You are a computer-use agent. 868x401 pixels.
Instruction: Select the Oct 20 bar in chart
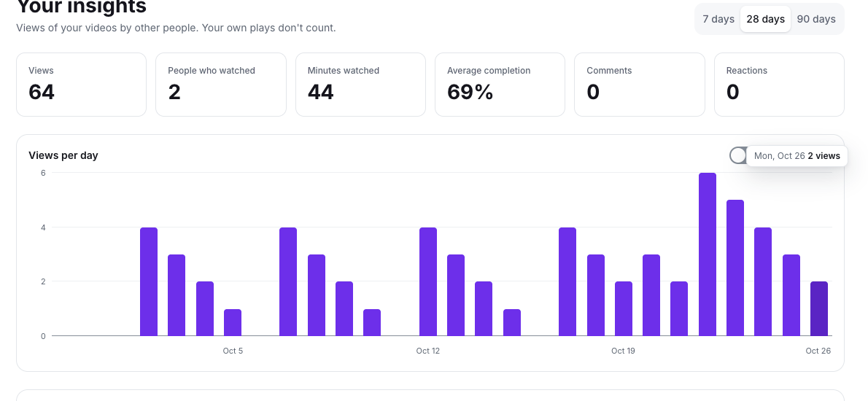[x=651, y=295]
